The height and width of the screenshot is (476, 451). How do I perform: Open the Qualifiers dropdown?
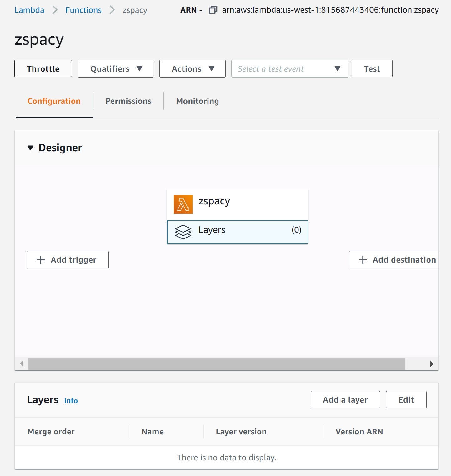(x=115, y=69)
